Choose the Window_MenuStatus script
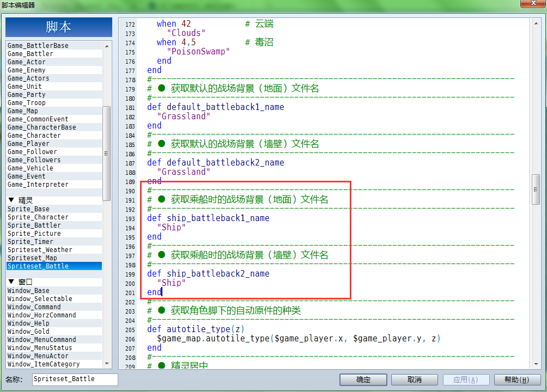Screen dimensions: 547x392 tap(54, 348)
